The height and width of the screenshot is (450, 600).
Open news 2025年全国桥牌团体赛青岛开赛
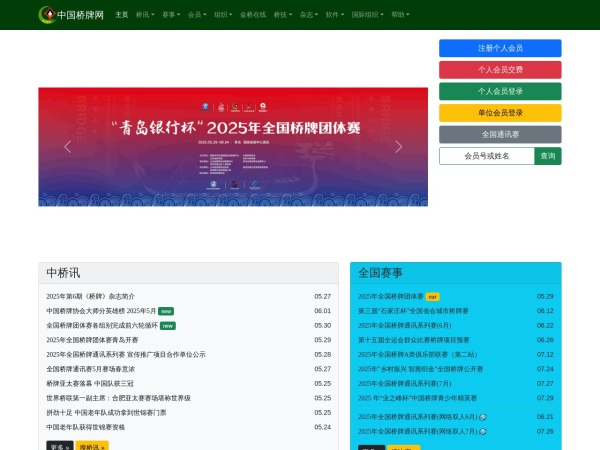click(92, 340)
